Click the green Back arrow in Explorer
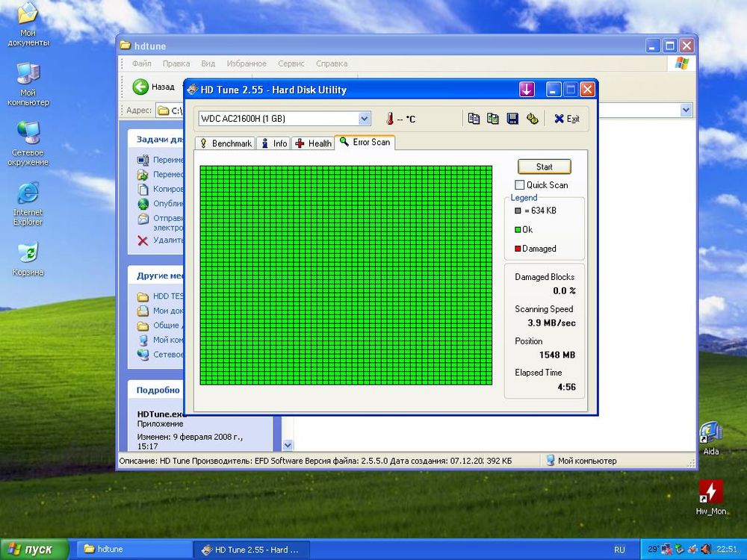The image size is (747, 560). pyautogui.click(x=140, y=87)
